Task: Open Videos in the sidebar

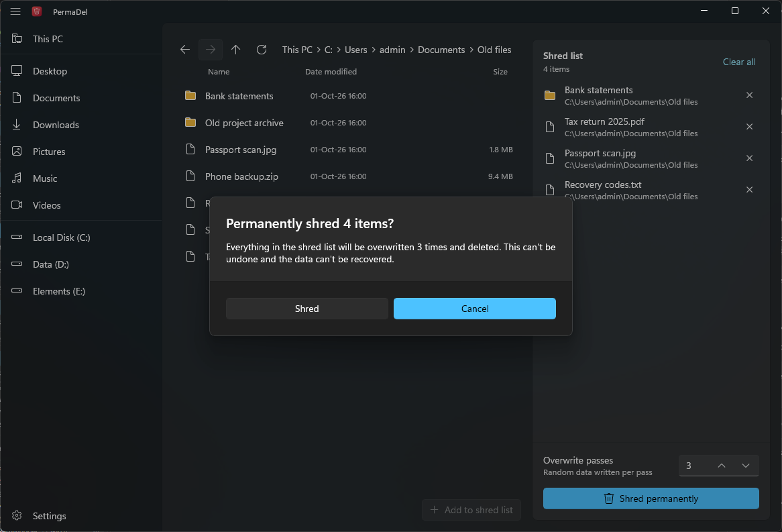Action: pos(80,205)
